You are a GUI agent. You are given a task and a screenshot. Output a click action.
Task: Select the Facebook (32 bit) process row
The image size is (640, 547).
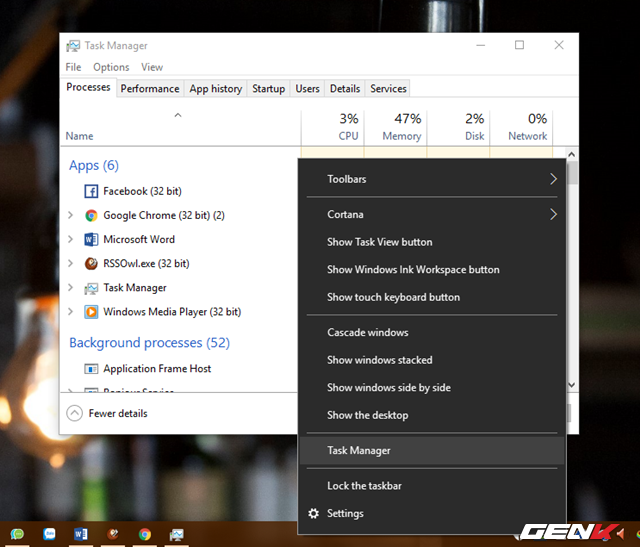pyautogui.click(x=180, y=191)
